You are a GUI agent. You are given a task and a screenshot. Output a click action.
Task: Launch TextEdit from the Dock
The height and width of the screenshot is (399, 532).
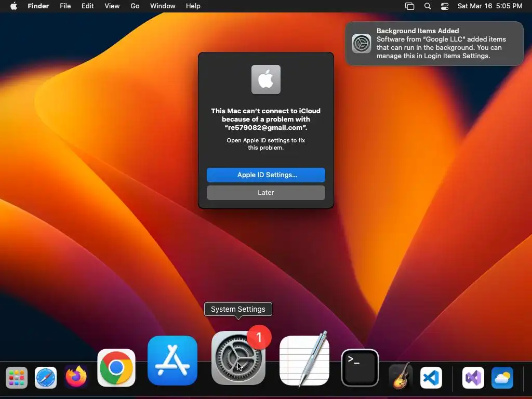click(304, 360)
